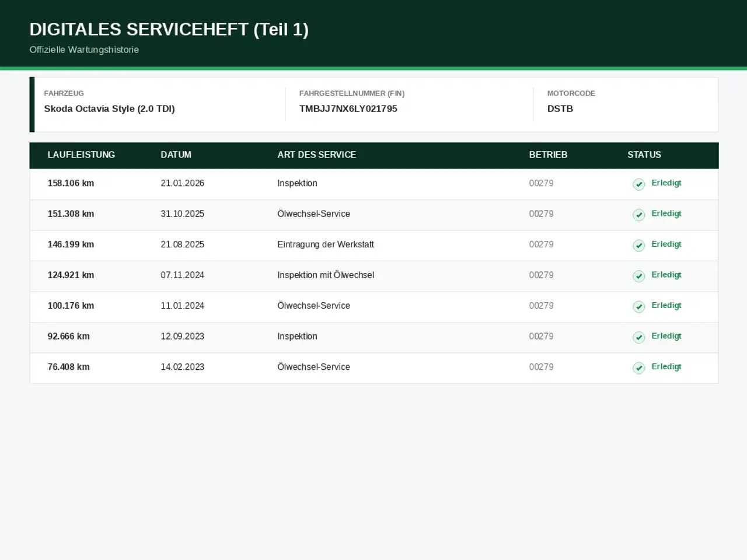Click the mileage 100.176 km

coord(71,306)
